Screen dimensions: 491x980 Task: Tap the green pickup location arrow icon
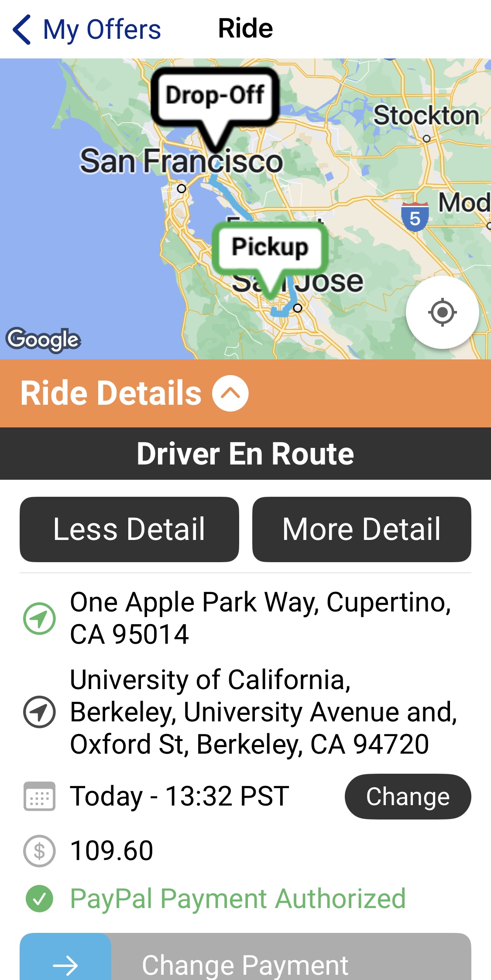point(39,618)
